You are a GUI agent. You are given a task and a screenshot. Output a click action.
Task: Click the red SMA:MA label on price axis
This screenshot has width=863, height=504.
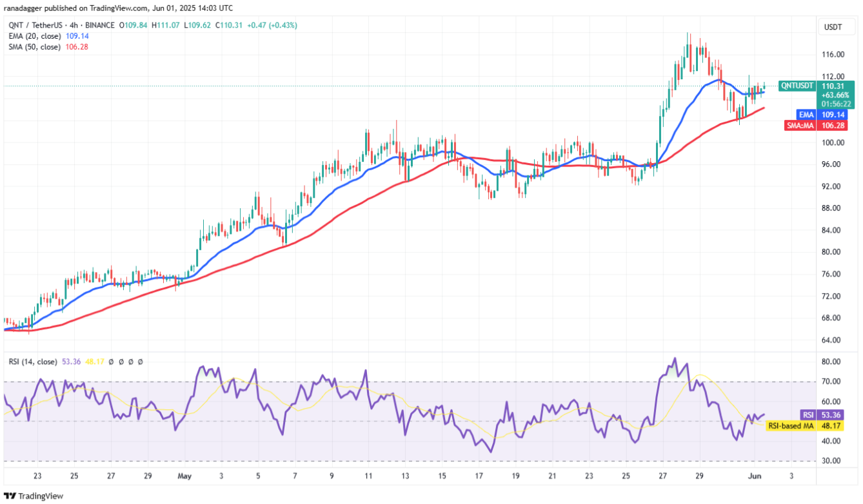point(800,125)
